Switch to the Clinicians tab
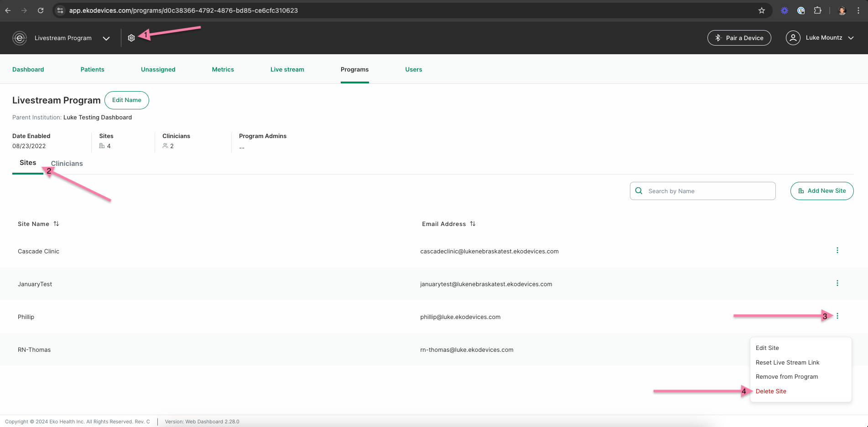This screenshot has width=868, height=427. 67,164
